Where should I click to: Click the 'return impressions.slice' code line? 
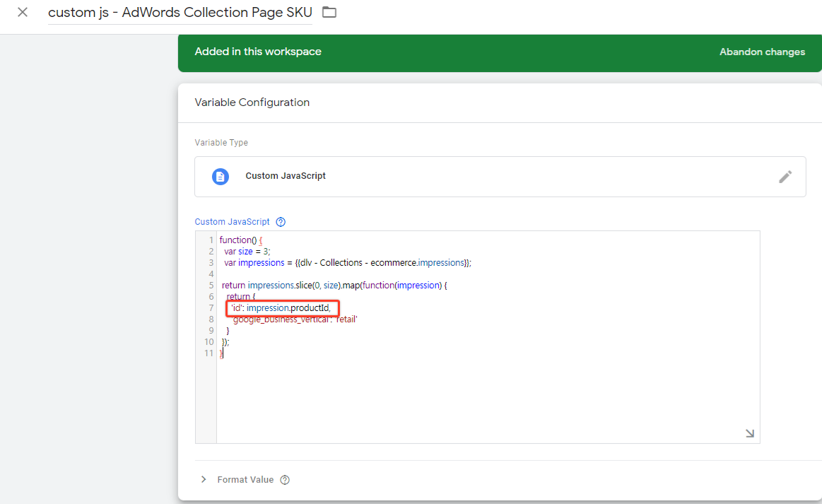[x=334, y=286]
